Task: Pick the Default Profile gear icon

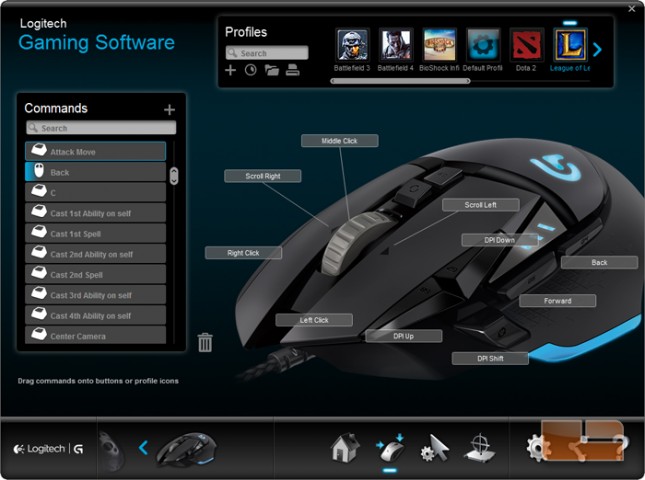Action: click(483, 45)
